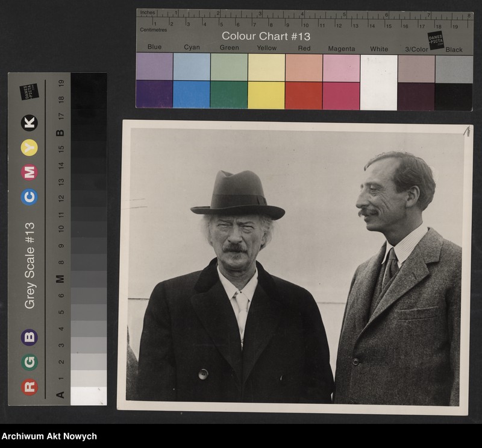Click the letter A on the grey scale
This screenshot has width=482, height=448.
tap(60, 395)
